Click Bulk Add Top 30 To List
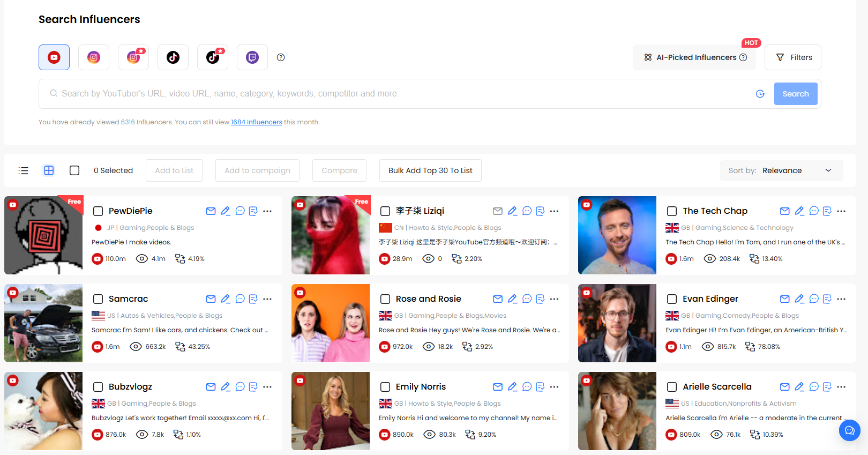 [x=430, y=170]
